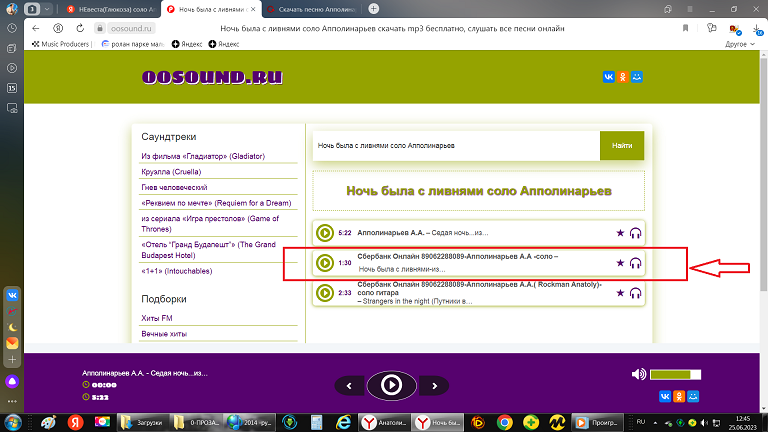The image size is (768, 432).
Task: Switch to Скачать песню Апполинарьев browser tab
Action: (312, 9)
